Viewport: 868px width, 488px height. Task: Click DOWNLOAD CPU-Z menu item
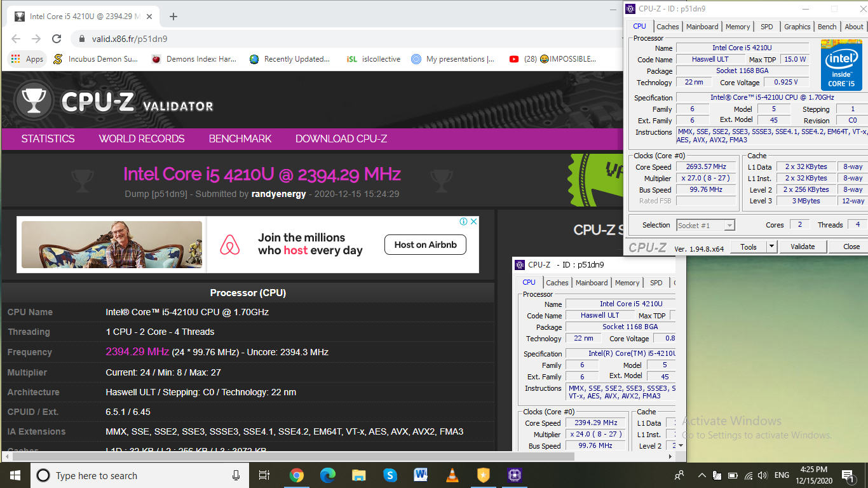coord(341,139)
